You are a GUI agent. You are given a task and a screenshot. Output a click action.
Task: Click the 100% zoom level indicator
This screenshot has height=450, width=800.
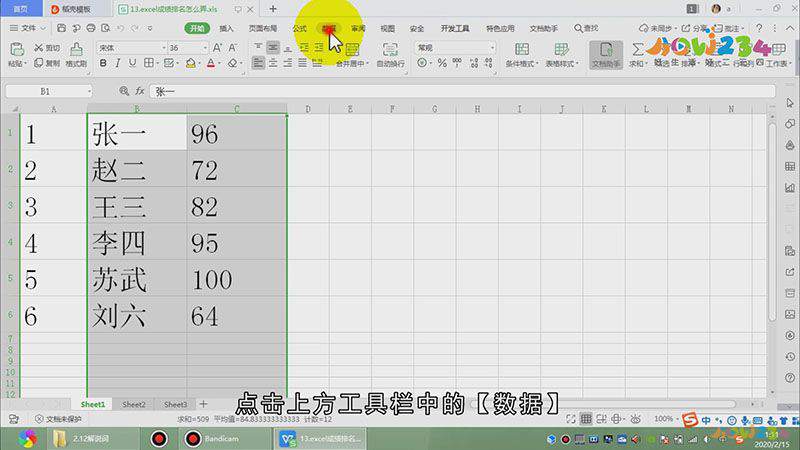point(663,419)
